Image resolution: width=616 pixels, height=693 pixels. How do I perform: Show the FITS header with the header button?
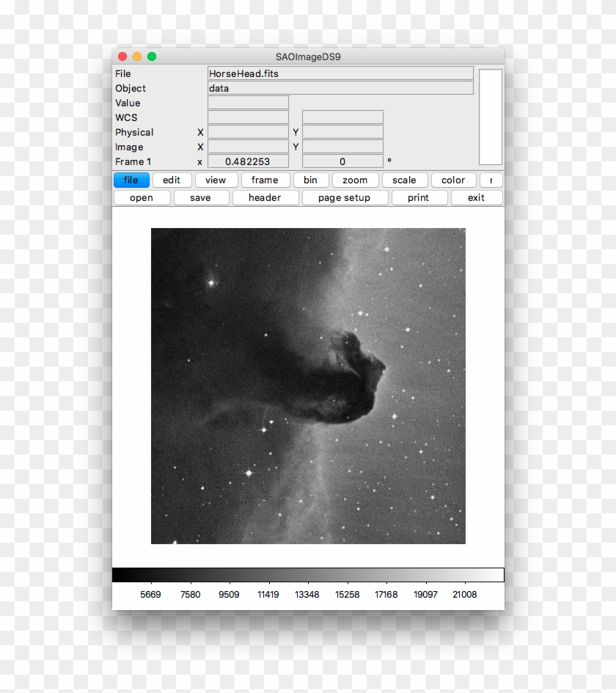(x=265, y=197)
